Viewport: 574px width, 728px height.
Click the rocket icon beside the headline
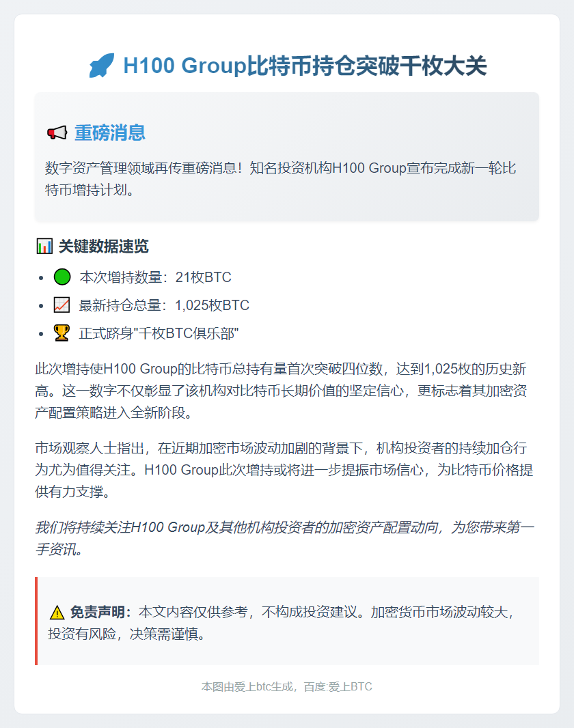coord(102,66)
